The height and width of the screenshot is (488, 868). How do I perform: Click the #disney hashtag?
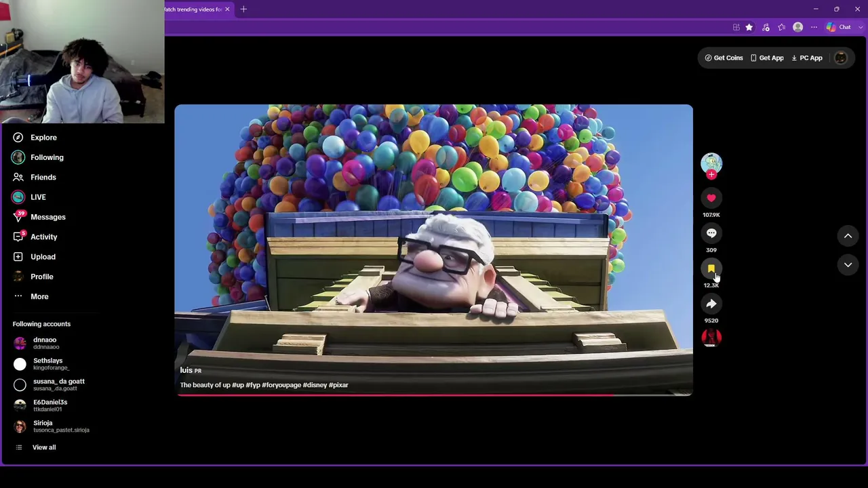[315, 385]
